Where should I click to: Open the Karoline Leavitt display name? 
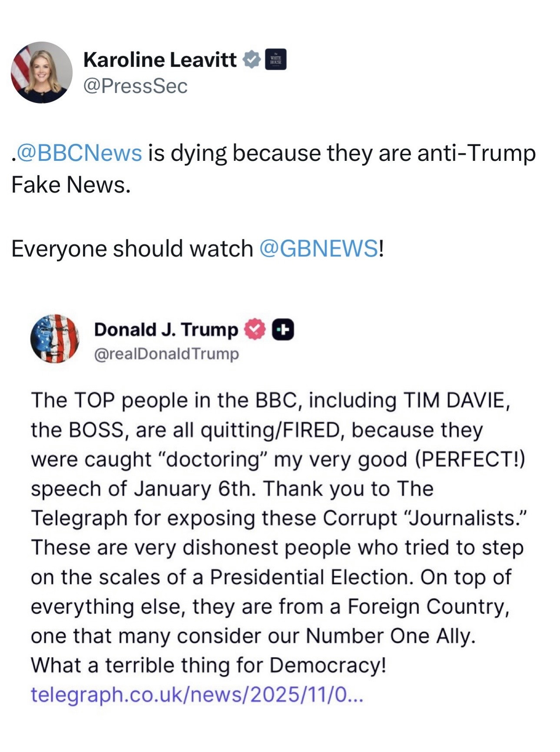[x=159, y=60]
